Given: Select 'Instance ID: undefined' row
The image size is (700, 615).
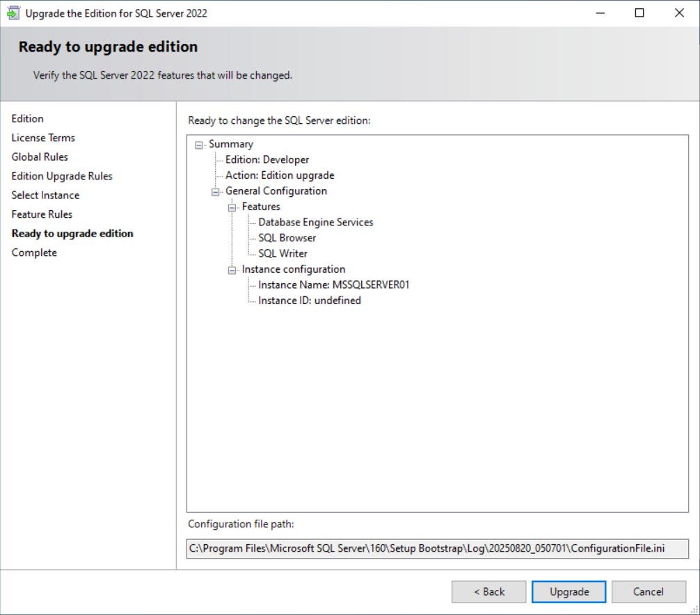Looking at the screenshot, I should pyautogui.click(x=310, y=301).
